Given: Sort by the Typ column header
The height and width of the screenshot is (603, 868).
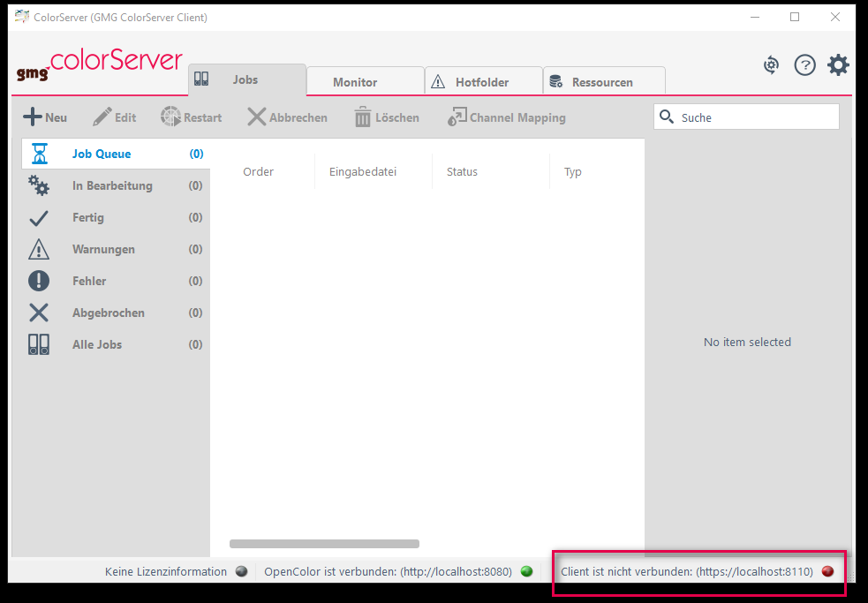Looking at the screenshot, I should click(573, 171).
